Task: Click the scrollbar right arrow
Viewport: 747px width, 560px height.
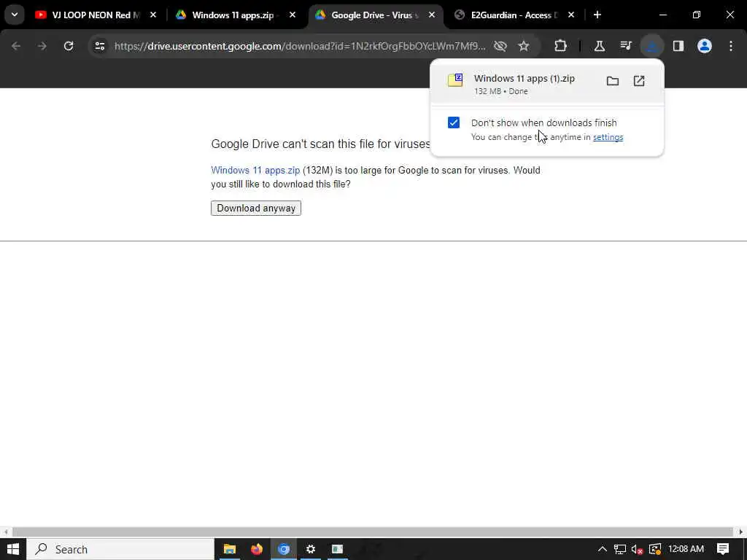Action: click(741, 532)
